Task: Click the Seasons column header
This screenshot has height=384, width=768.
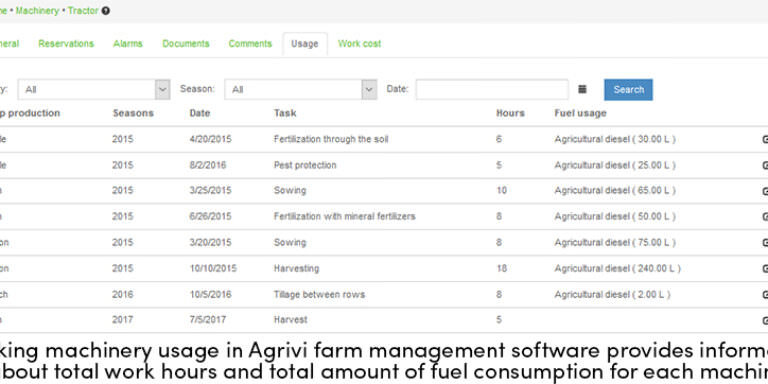Action: click(x=133, y=113)
